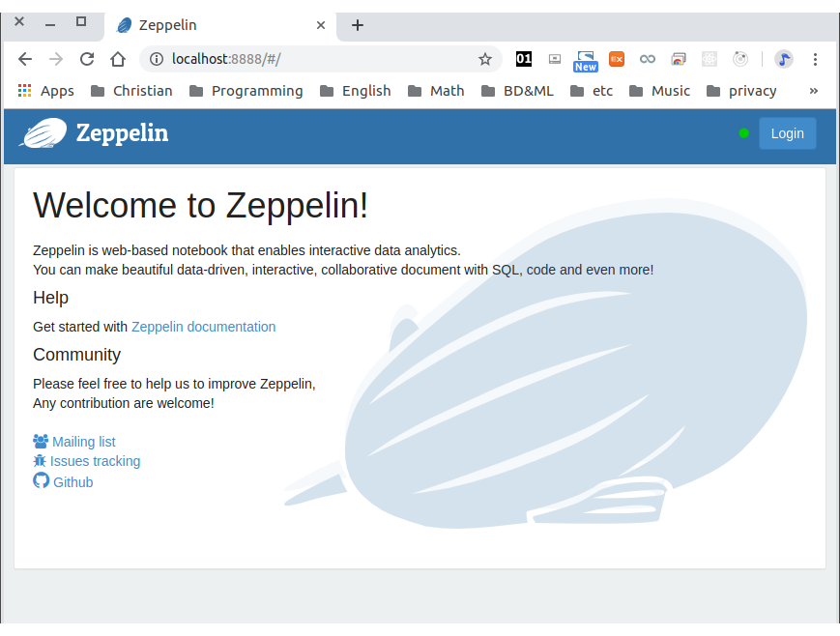Screen dimensions: 840x636
Task: Show more bookmarks with the chevron
Action: (814, 91)
